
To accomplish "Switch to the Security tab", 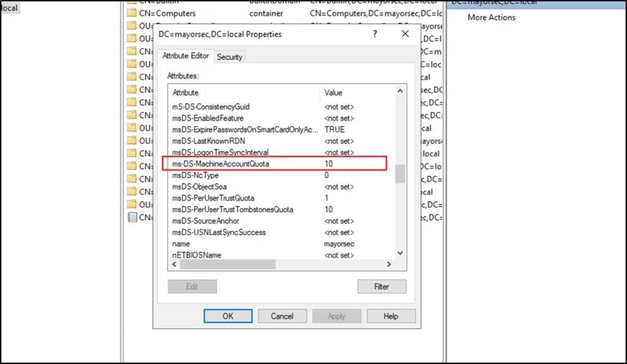I will click(230, 57).
